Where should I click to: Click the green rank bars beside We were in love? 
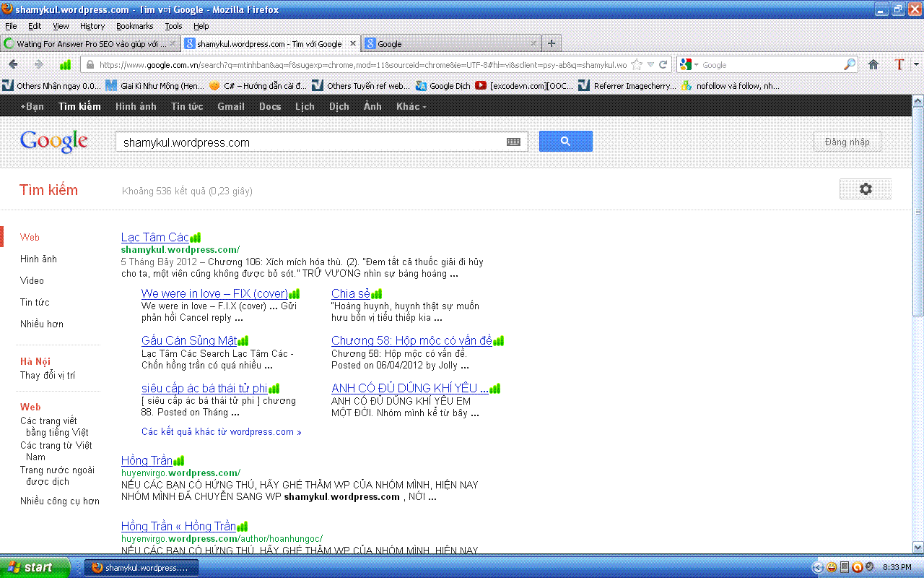click(294, 293)
